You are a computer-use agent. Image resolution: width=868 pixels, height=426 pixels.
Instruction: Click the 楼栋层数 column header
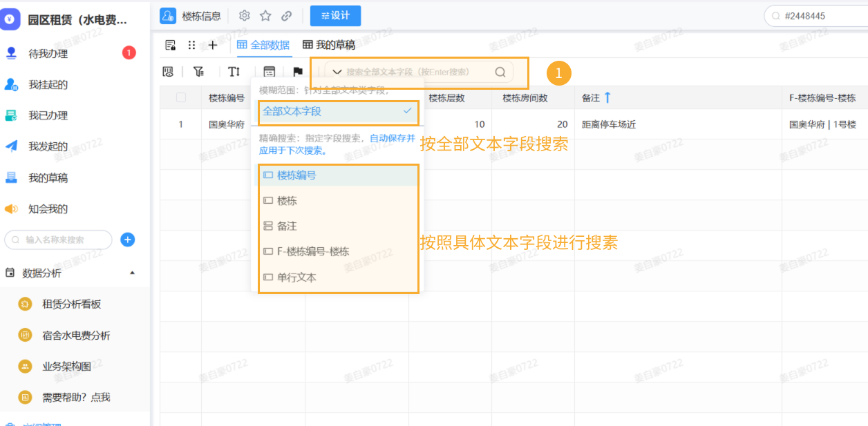[x=446, y=98]
